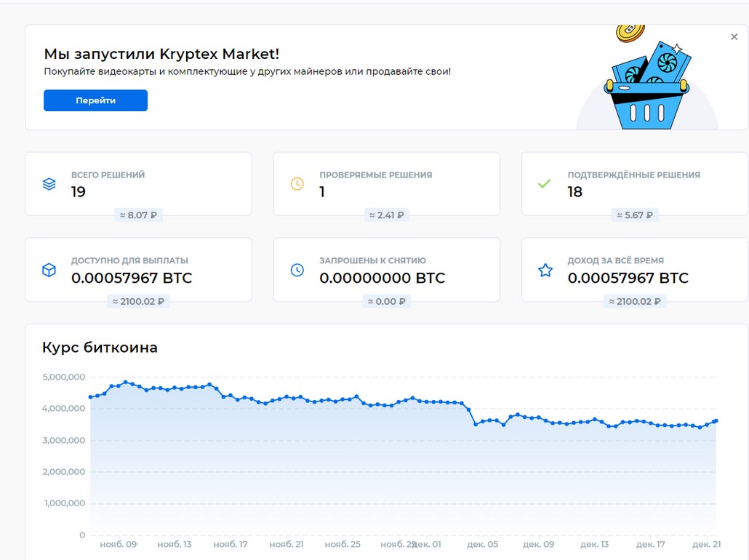
Task: Click the 1,000,000 y-axis label
Action: point(65,503)
